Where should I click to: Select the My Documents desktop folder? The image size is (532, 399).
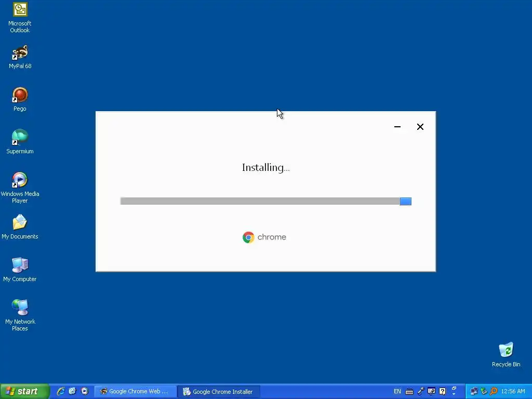(x=20, y=228)
